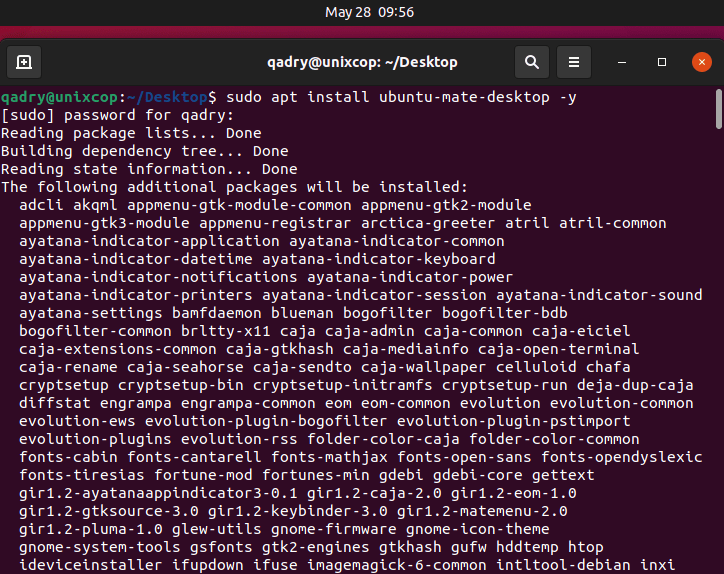
Task: Click the window title qadry@unixcop: ~/Desktop
Action: coord(362,62)
